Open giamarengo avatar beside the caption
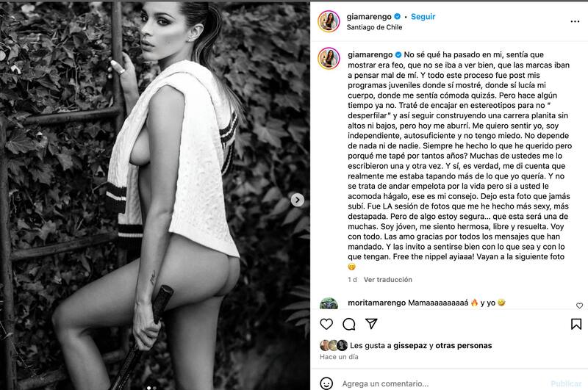588x390 pixels. [x=329, y=59]
